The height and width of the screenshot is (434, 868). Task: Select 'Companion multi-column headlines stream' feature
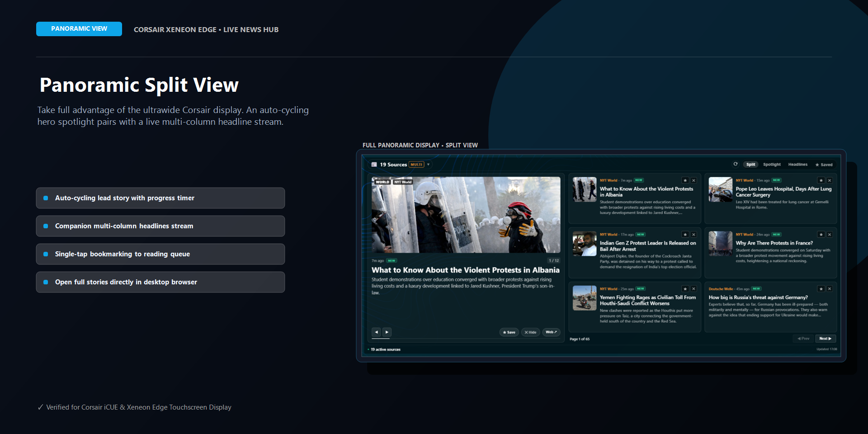(160, 226)
